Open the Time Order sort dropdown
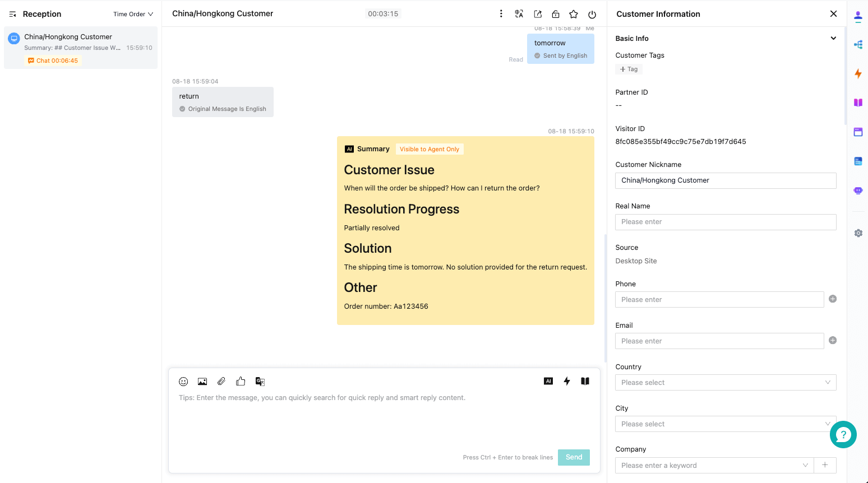 coord(133,14)
